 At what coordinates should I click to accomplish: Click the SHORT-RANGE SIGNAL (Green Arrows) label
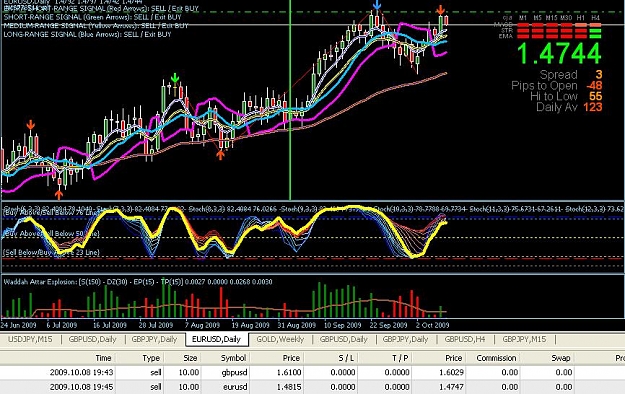92,17
